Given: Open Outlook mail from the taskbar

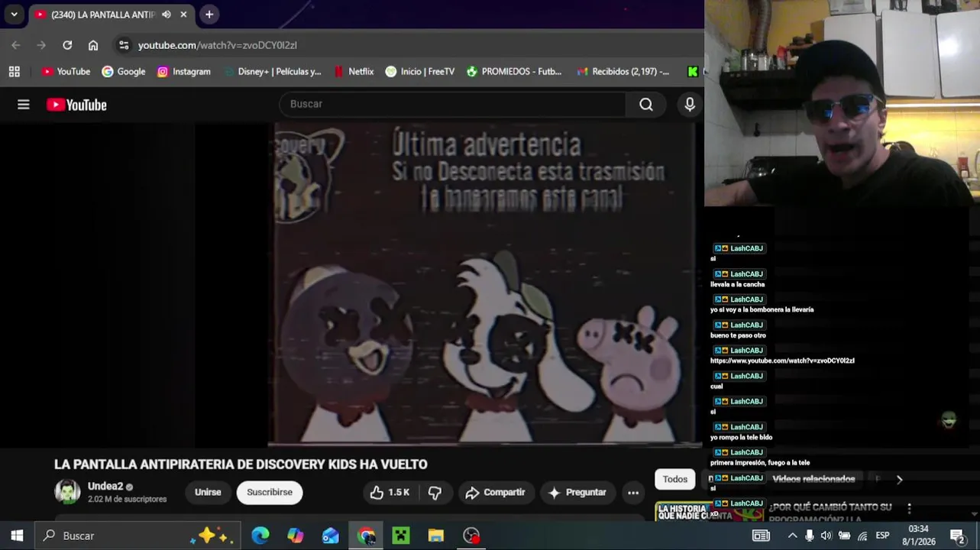Looking at the screenshot, I should click(331, 535).
